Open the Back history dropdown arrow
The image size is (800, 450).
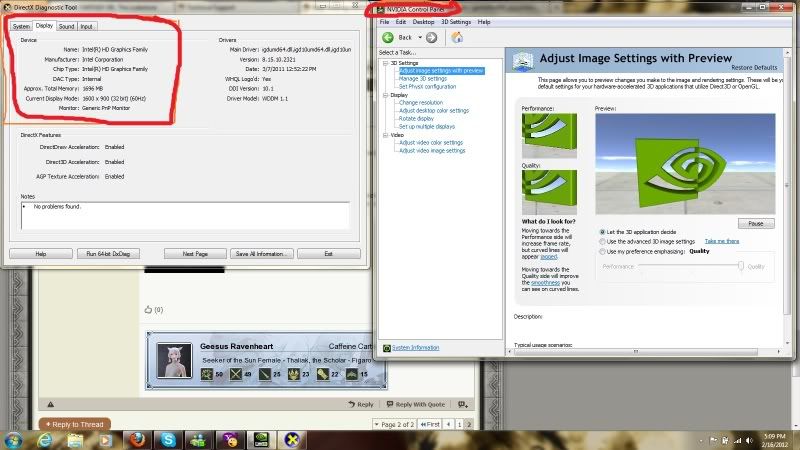point(420,37)
